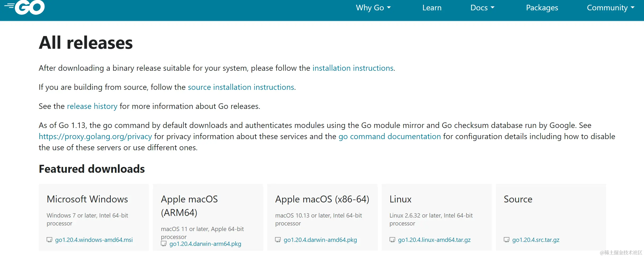Select the Microsoft Windows download card title

coord(87,199)
